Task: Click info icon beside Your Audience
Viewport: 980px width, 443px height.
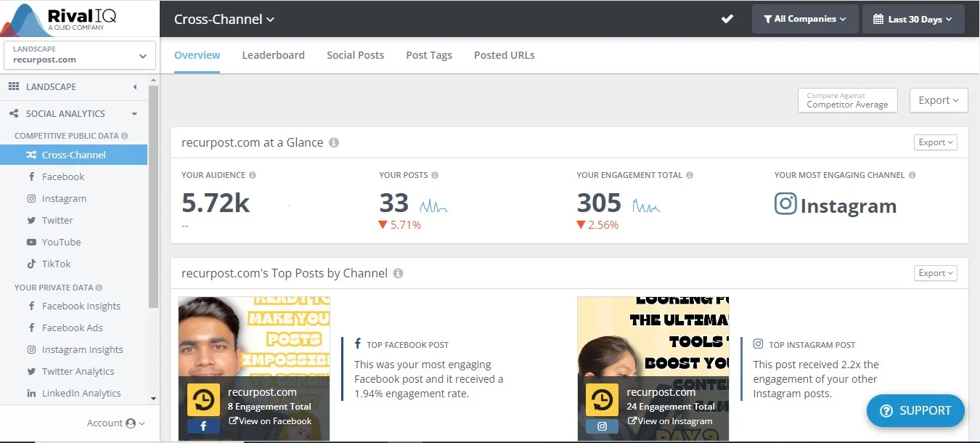Action: 253,175
